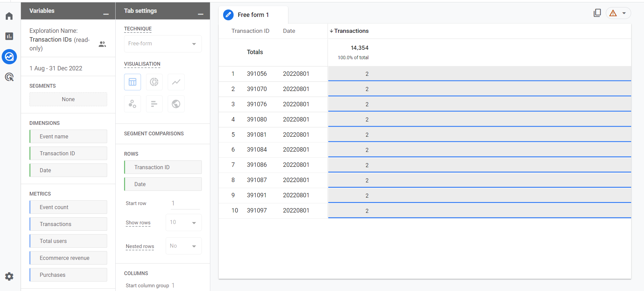Click the duplicate exploration copy icon

pyautogui.click(x=597, y=13)
